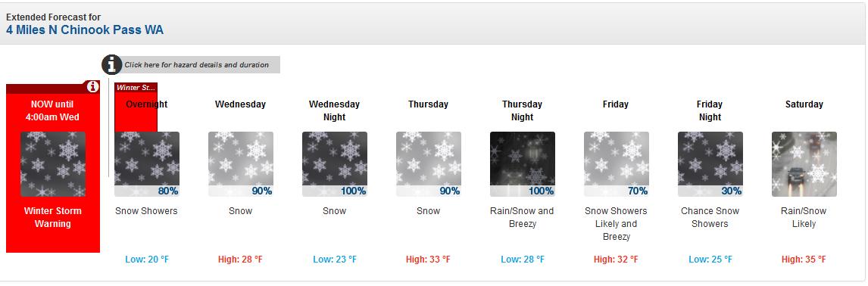
Task: Select Wednesday Night snow forecast icon
Action: tap(334, 164)
